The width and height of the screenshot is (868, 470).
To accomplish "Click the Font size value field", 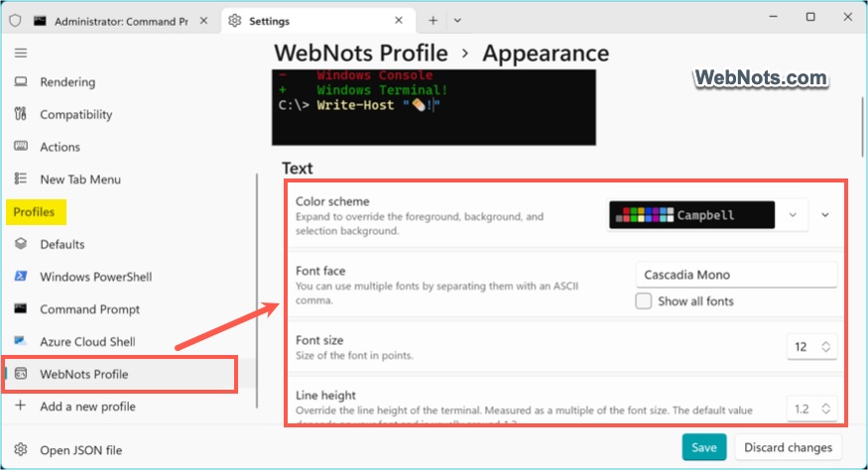I will coord(801,346).
